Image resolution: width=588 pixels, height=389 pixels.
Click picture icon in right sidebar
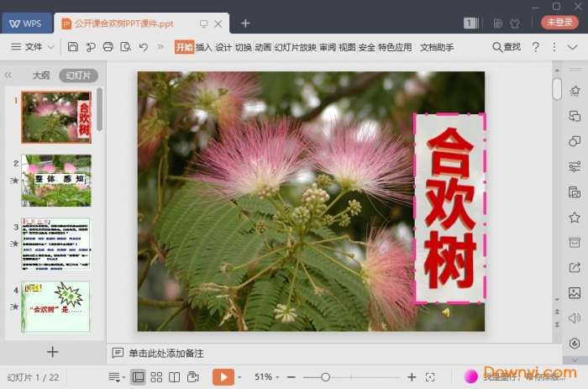click(575, 292)
